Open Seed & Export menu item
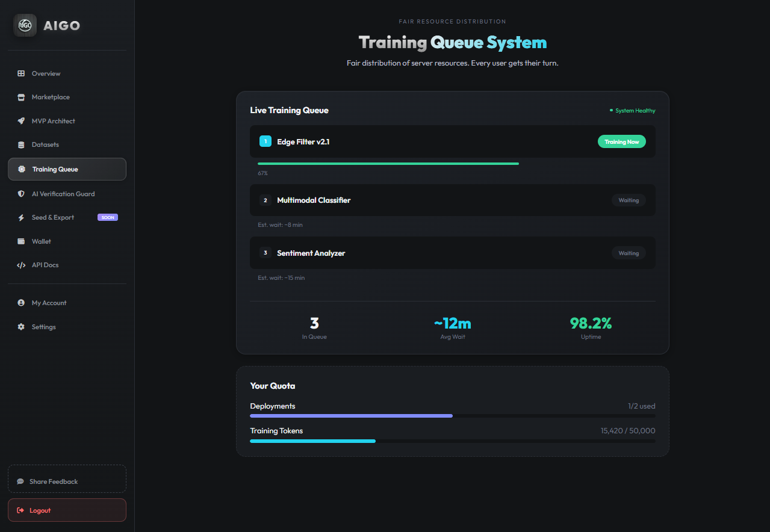The height and width of the screenshot is (532, 770). (x=67, y=217)
